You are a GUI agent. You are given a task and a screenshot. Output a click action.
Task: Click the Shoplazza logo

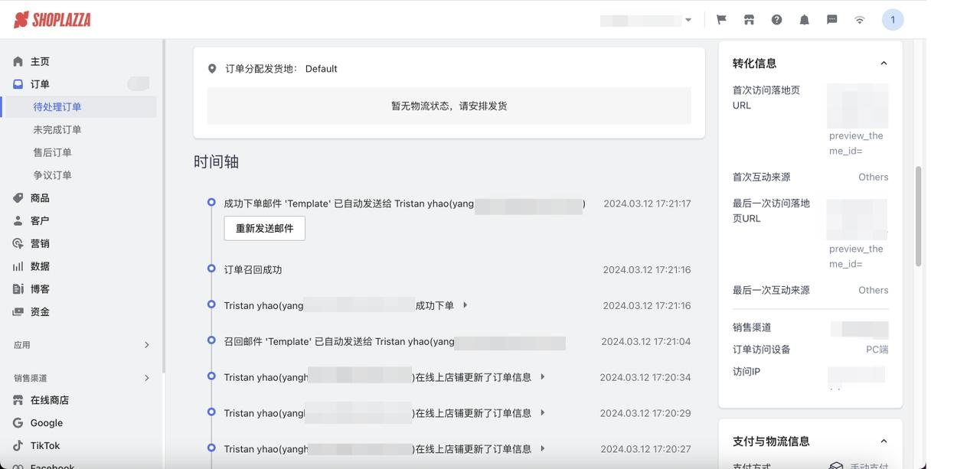pyautogui.click(x=52, y=20)
